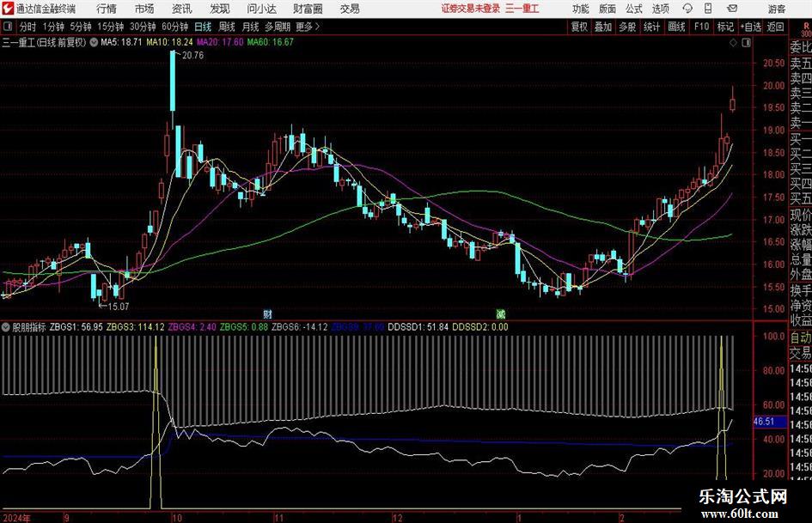The image size is (812, 523).
Task: Click the diamond icon above the chart
Action: tap(733, 42)
